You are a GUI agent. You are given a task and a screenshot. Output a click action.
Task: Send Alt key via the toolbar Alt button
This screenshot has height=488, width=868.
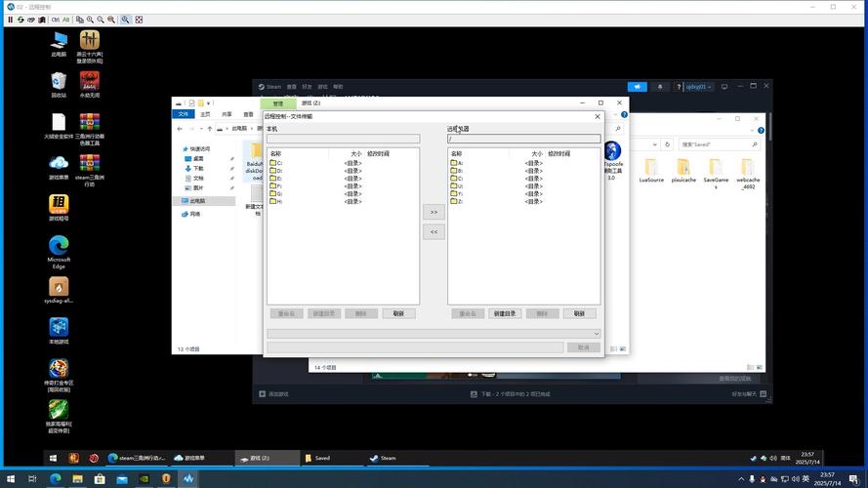[x=65, y=20]
